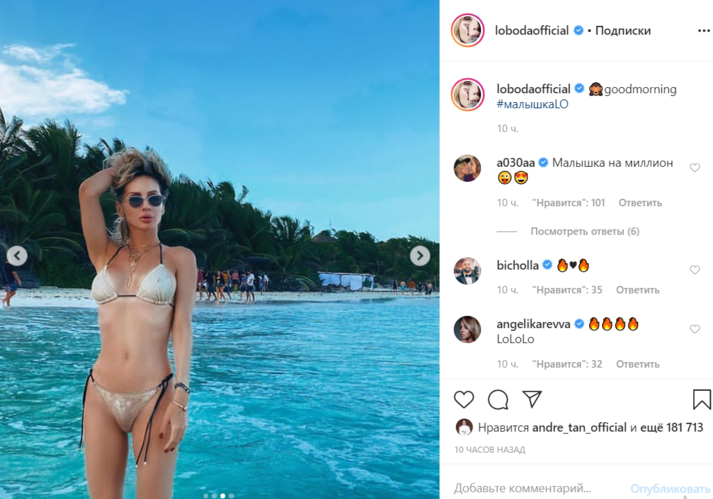This screenshot has height=499, width=713.
Task: Click Ответить under bicholla comment
Action: (638, 290)
